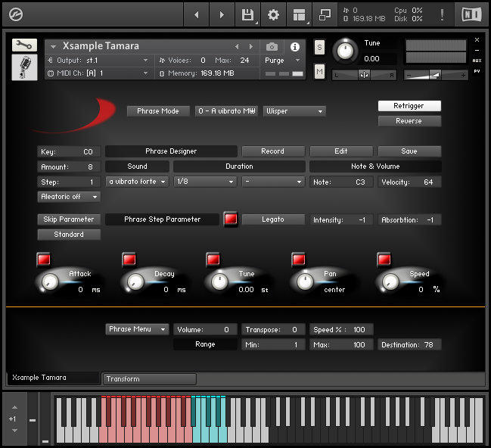Viewport: 491px width, 448px height.
Task: Take a snapshot with the camera icon
Action: tap(272, 47)
